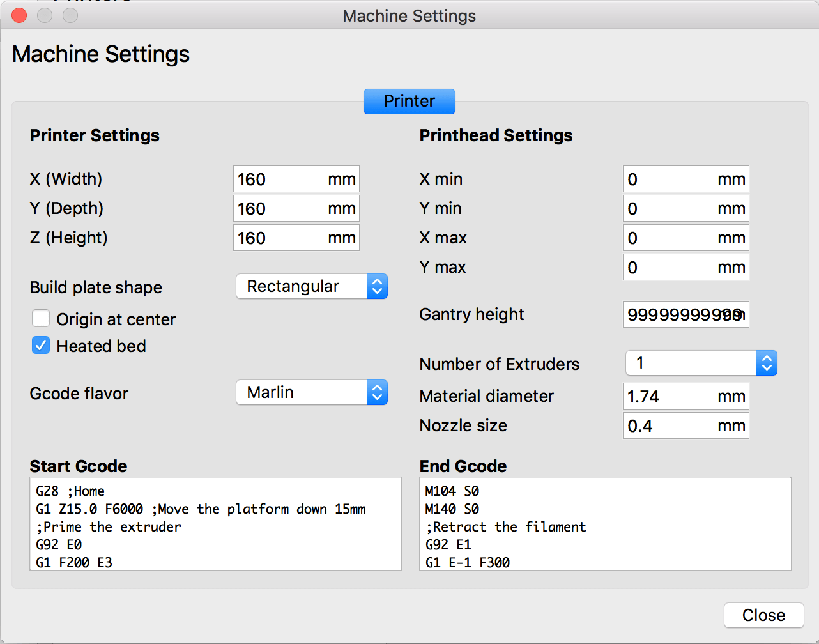
Task: Open the Gcode flavor Marlin dropdown
Action: click(312, 392)
